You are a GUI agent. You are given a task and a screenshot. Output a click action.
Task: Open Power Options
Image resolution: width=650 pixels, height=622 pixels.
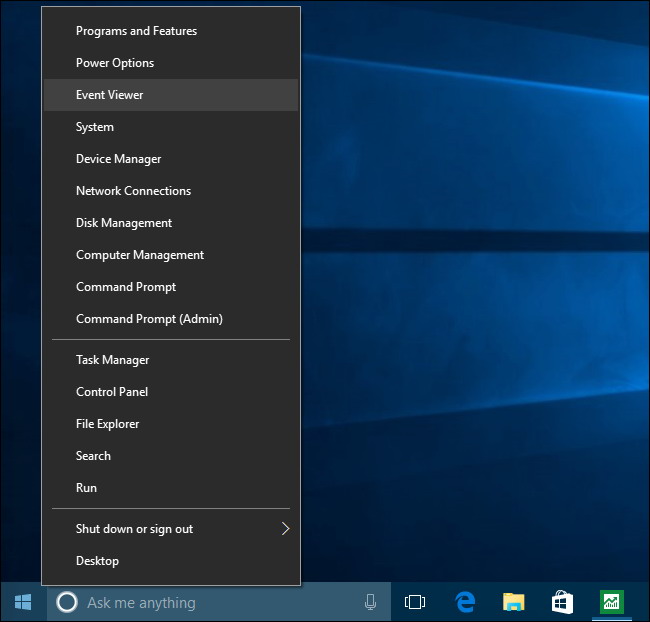(x=115, y=63)
